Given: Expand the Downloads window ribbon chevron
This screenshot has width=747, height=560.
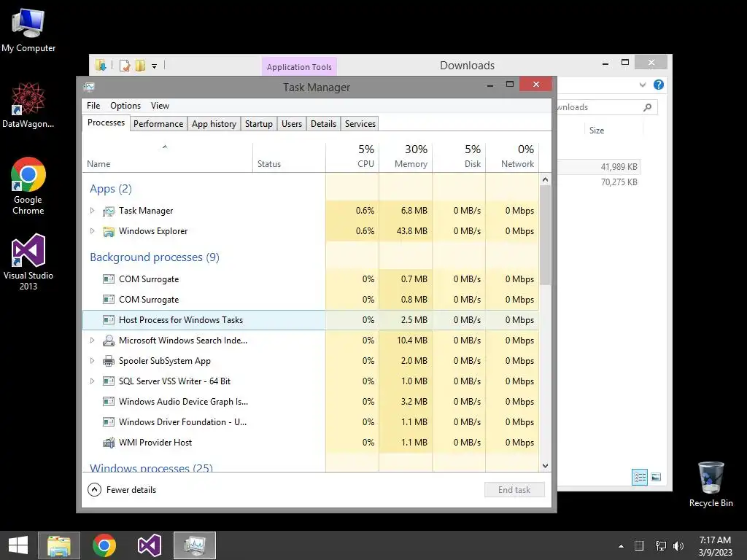Looking at the screenshot, I should [642, 85].
